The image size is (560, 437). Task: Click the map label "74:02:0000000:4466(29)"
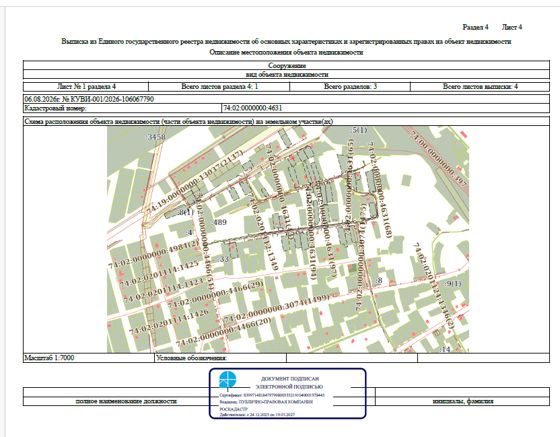(215, 294)
